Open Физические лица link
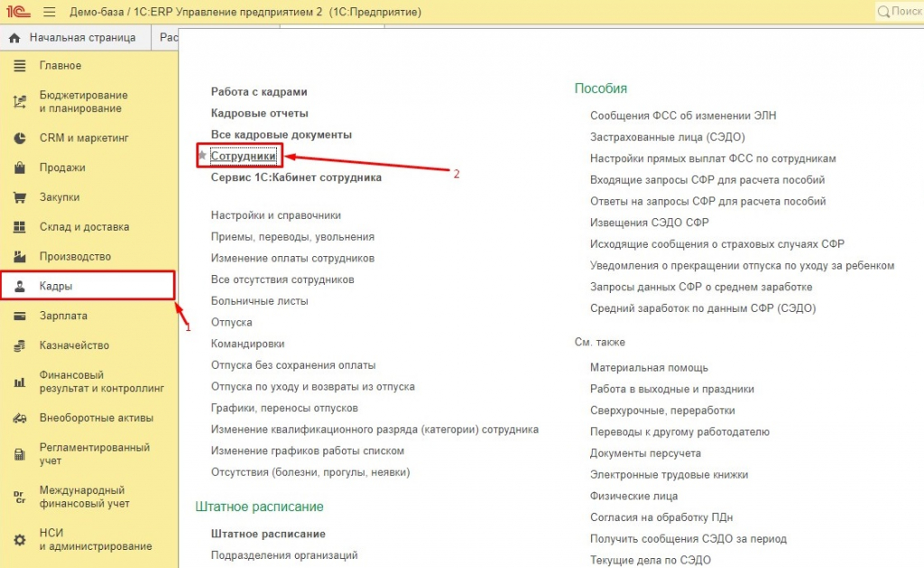This screenshot has width=924, height=568. pyautogui.click(x=633, y=496)
